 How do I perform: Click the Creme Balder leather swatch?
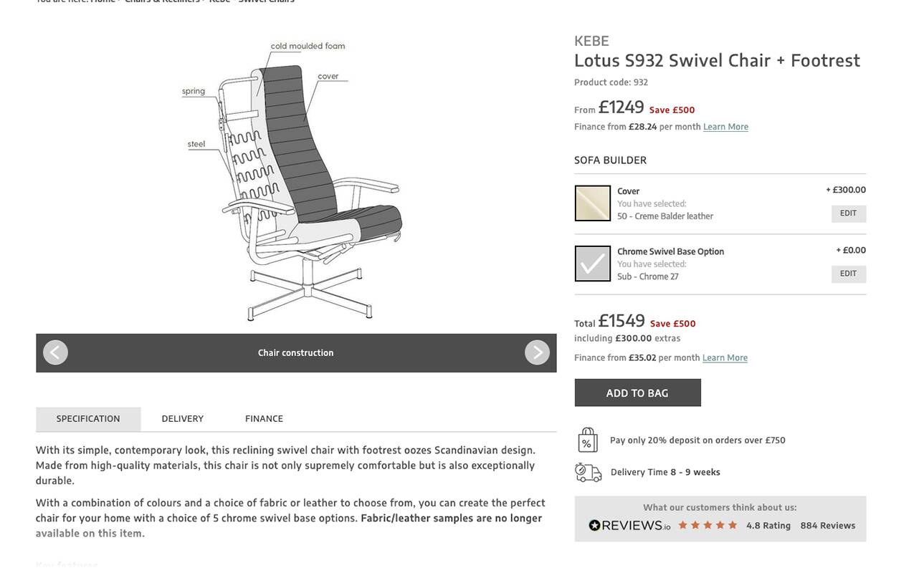click(x=592, y=203)
